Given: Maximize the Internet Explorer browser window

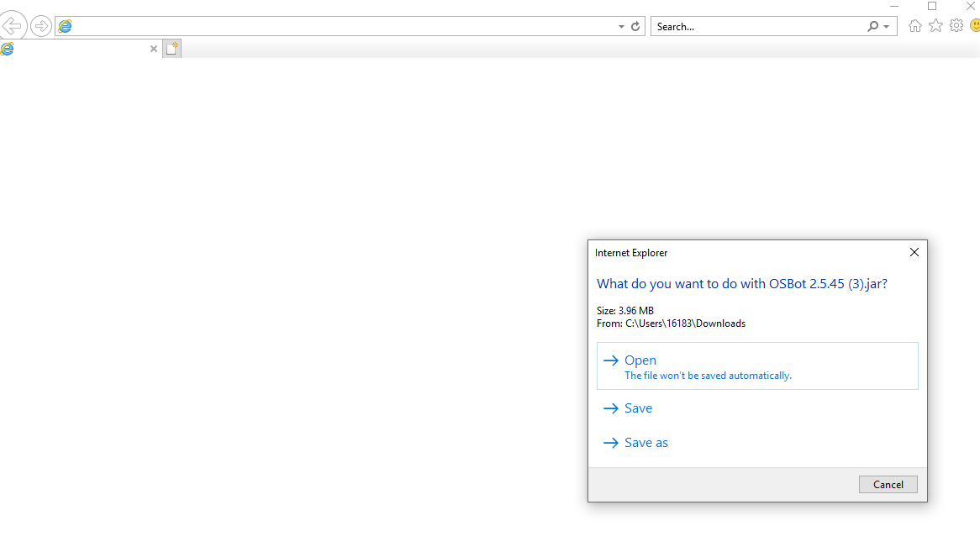Looking at the screenshot, I should click(x=932, y=6).
